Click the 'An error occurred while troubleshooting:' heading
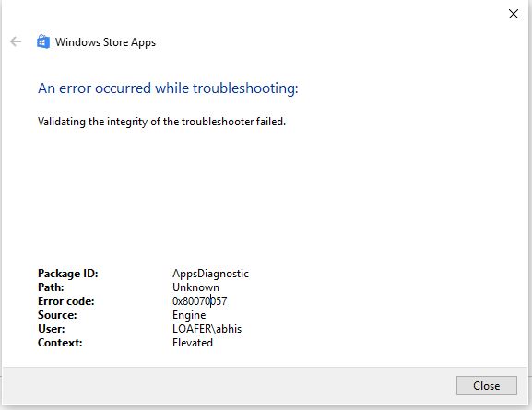 (x=168, y=88)
